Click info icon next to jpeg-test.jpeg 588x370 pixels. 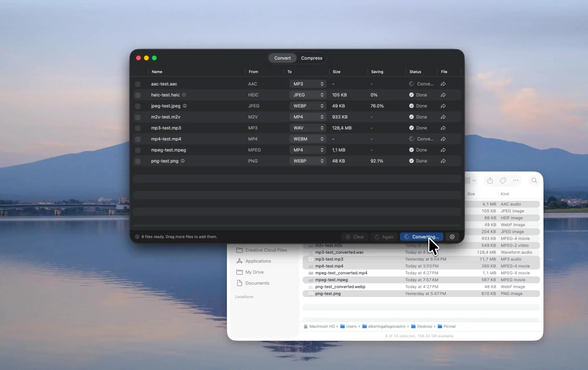[185, 106]
